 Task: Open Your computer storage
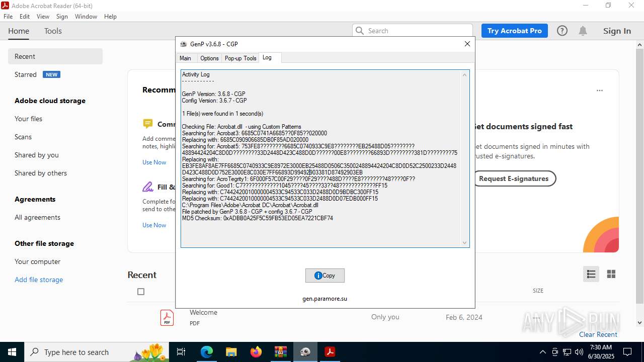pos(37,261)
